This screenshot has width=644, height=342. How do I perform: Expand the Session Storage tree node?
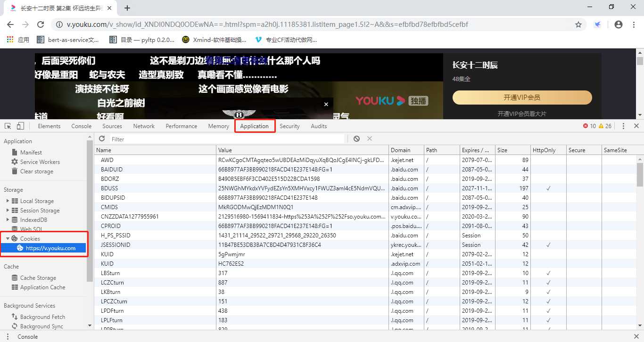tap(8, 211)
